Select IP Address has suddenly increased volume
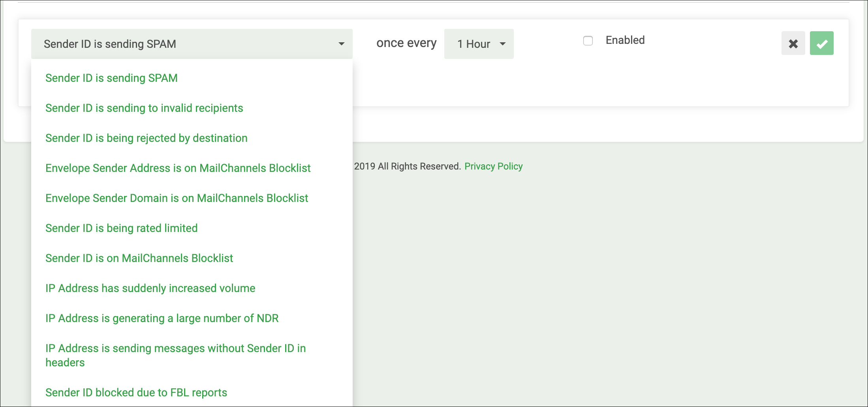868x407 pixels. (192, 288)
